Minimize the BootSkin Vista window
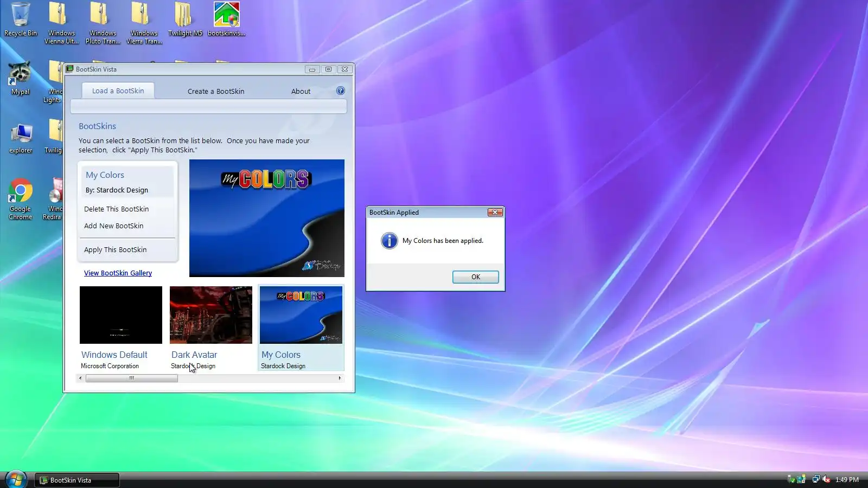 pyautogui.click(x=312, y=69)
